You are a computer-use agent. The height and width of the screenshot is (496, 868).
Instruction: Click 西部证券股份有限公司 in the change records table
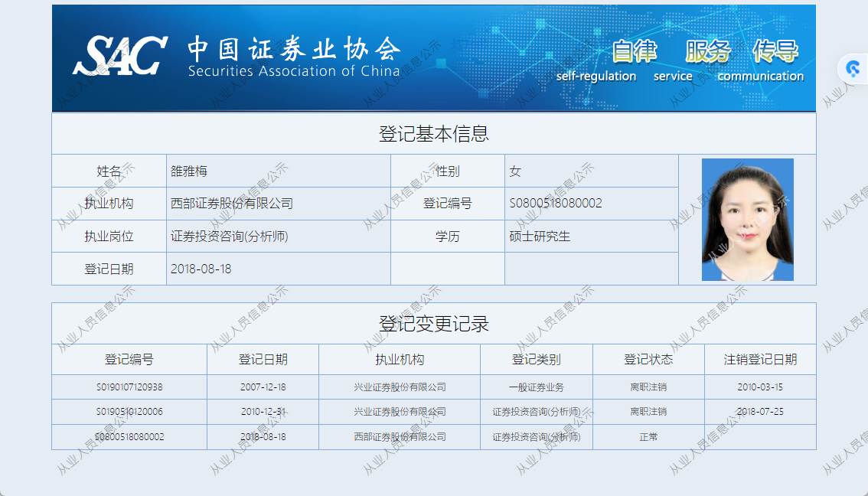pyautogui.click(x=400, y=437)
